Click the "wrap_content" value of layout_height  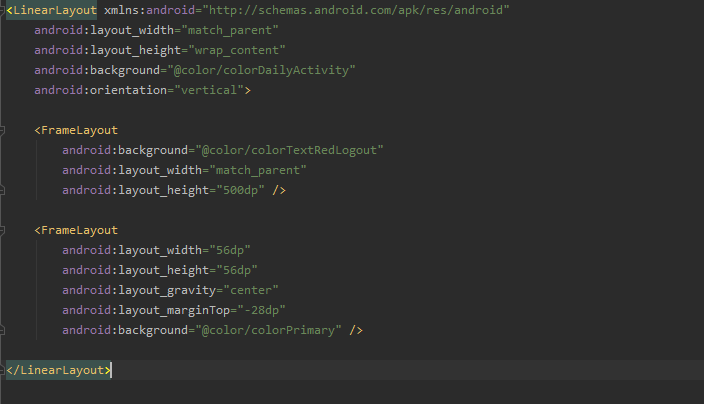coord(237,50)
